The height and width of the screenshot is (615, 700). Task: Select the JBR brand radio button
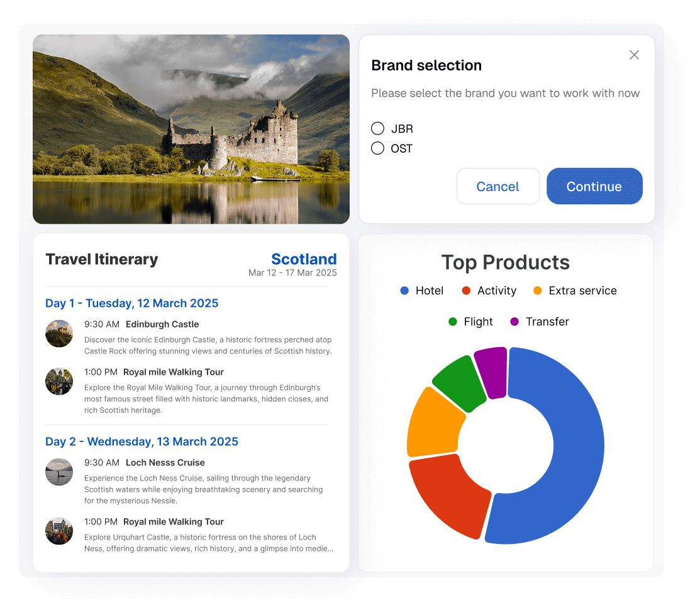coord(378,128)
